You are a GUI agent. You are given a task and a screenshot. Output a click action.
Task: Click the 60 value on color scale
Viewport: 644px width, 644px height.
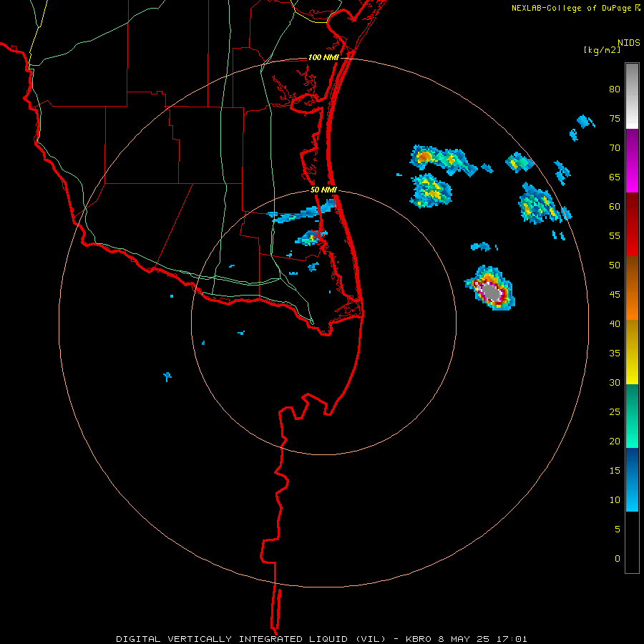point(615,207)
